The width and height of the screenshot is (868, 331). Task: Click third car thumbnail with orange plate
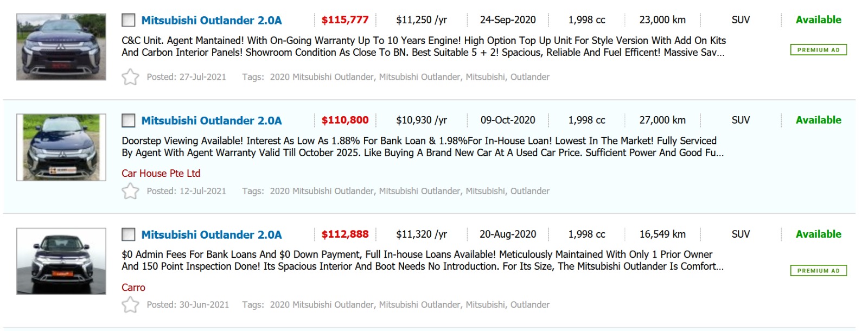coord(61,262)
